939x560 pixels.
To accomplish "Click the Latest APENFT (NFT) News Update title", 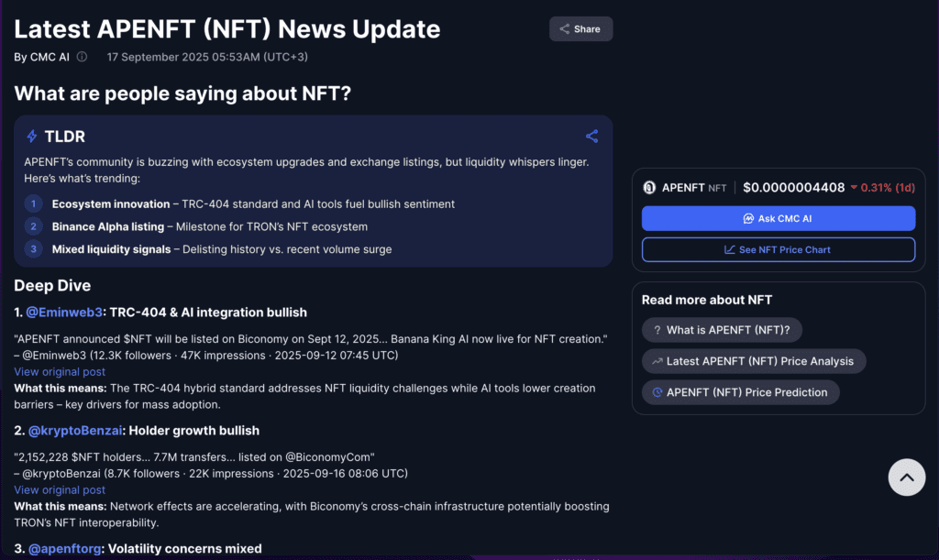I will point(227,28).
